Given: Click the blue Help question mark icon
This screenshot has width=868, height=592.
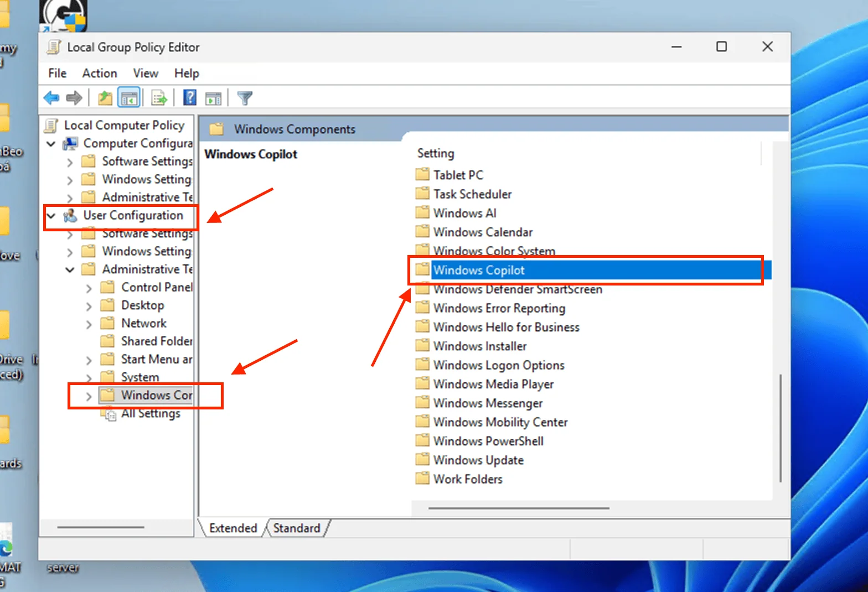Looking at the screenshot, I should pyautogui.click(x=190, y=98).
